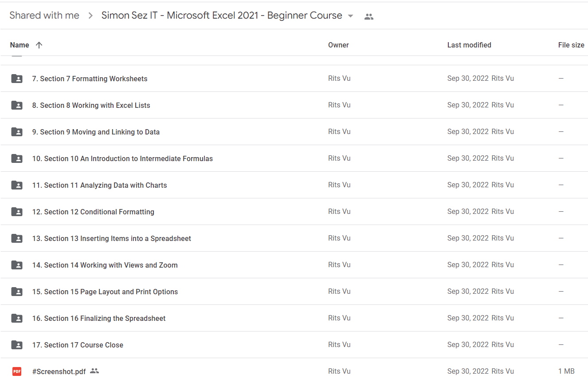The width and height of the screenshot is (588, 383).
Task: Select 13. Section 13 Inserting Items into a Spreadsheet
Action: (112, 238)
